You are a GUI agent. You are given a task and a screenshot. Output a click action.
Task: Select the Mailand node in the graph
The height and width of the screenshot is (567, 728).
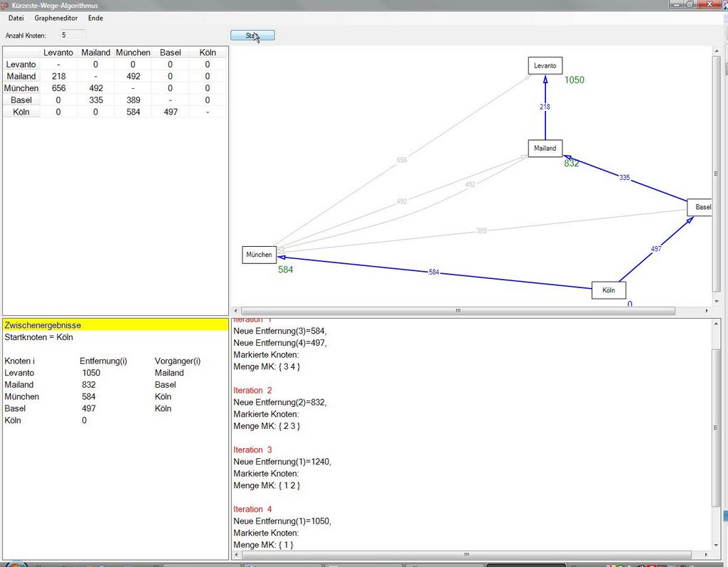(x=545, y=148)
